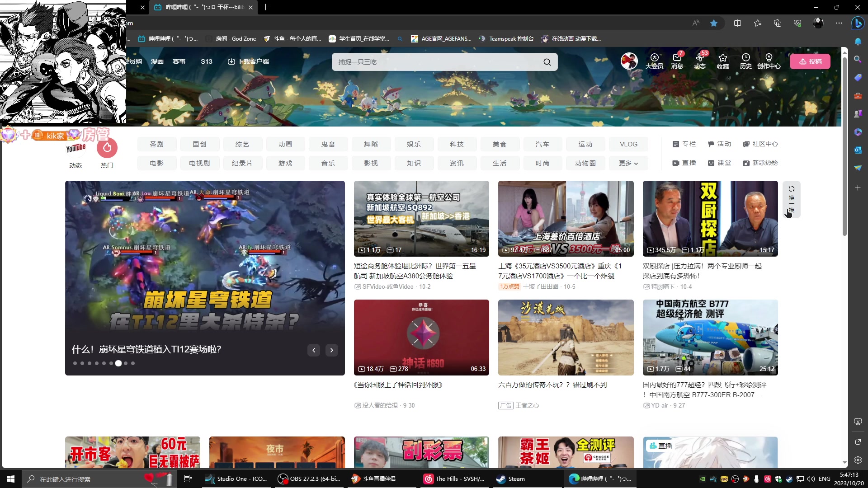The width and height of the screenshot is (868, 488).
Task: Select the highlighted carousel dot indicator
Action: (x=118, y=363)
